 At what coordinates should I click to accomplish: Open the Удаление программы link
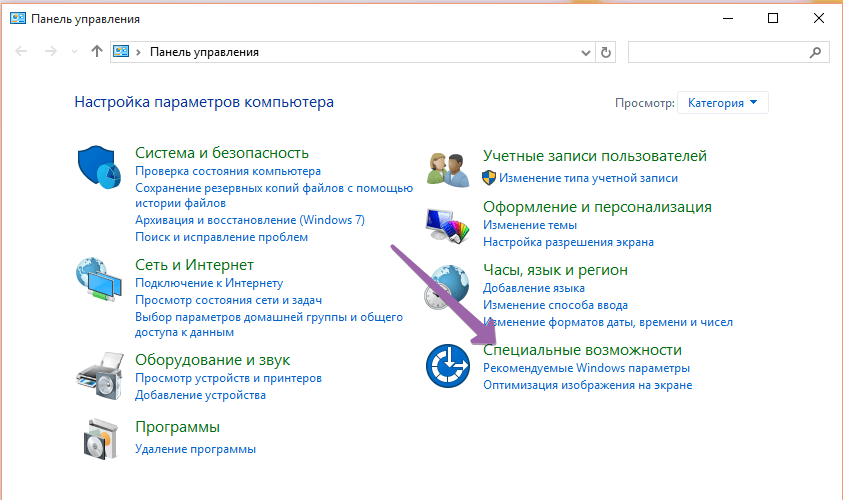pos(195,449)
